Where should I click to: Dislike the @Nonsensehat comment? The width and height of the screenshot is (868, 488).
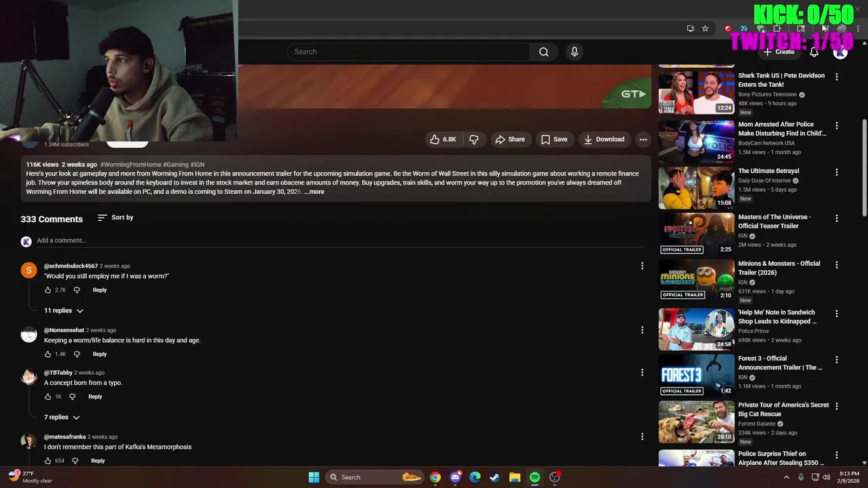click(x=77, y=354)
